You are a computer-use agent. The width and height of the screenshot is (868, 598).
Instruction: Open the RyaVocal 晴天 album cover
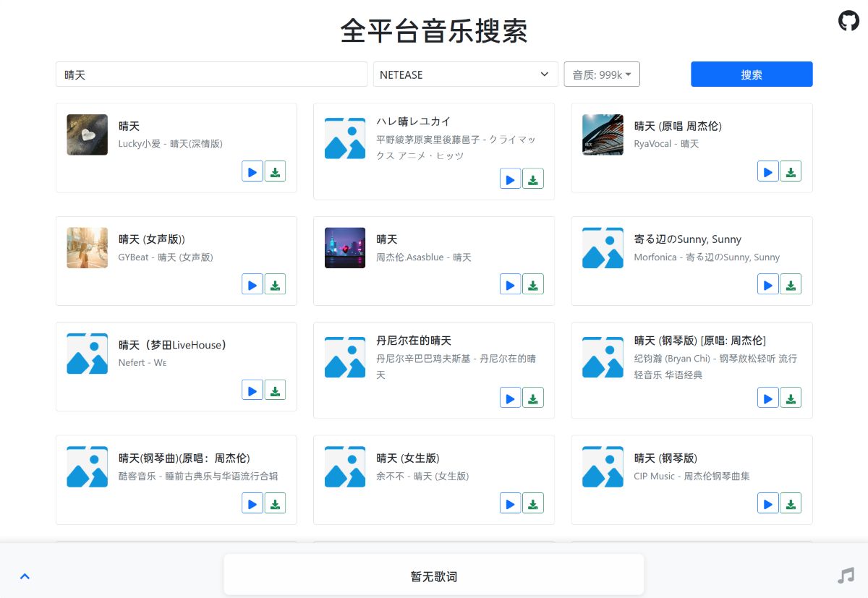[603, 134]
